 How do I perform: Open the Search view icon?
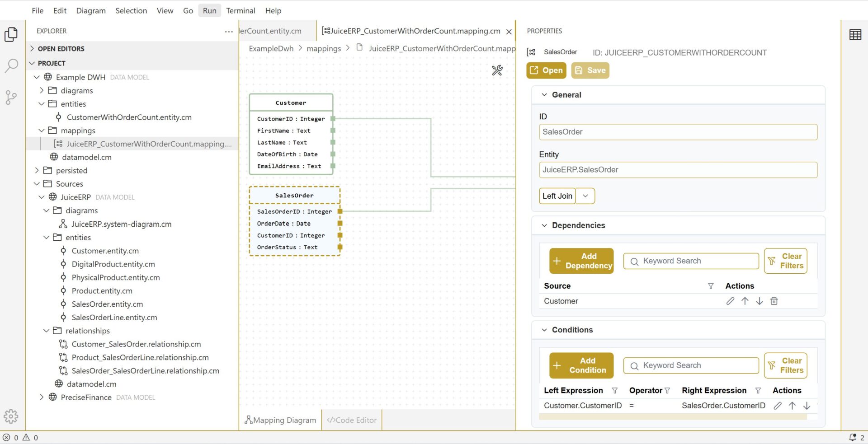11,66
